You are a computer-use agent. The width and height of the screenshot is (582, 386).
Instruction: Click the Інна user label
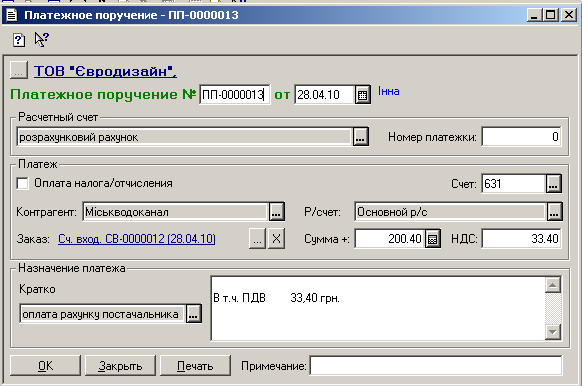pyautogui.click(x=389, y=91)
